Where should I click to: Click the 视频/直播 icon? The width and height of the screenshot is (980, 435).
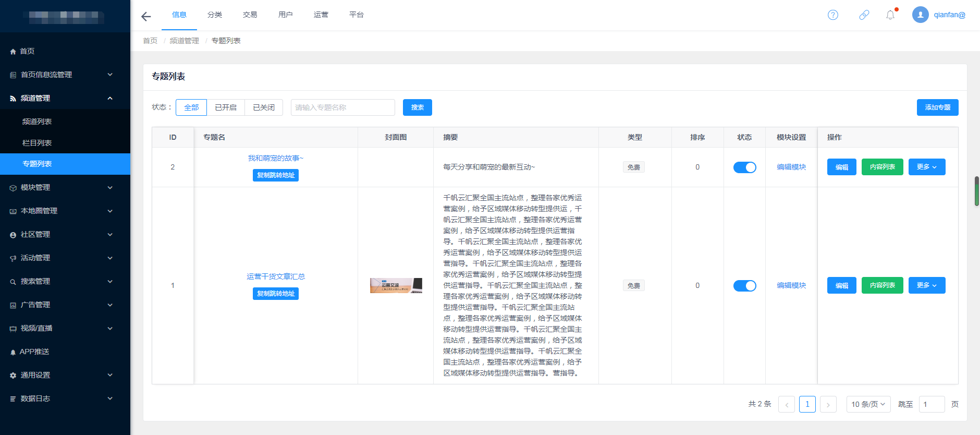[x=13, y=329]
